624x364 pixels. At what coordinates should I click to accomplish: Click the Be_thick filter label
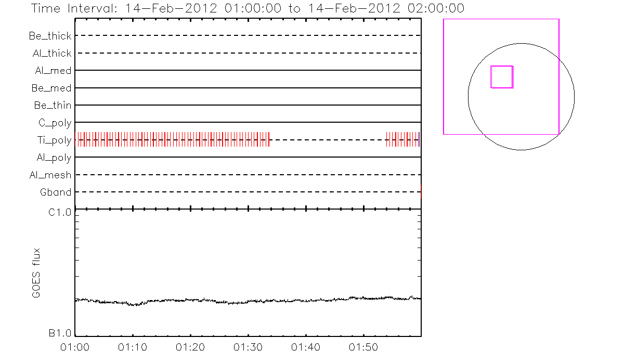pyautogui.click(x=50, y=36)
